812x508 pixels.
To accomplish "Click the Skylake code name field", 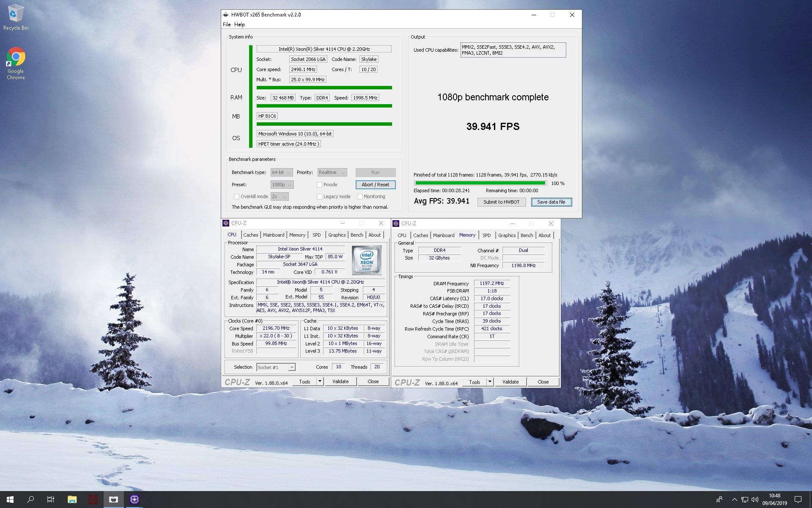I will [369, 59].
